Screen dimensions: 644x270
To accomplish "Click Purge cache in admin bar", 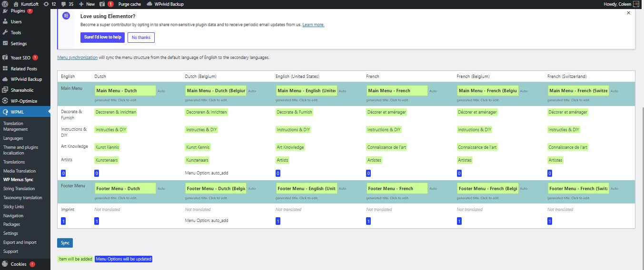I will (x=129, y=4).
